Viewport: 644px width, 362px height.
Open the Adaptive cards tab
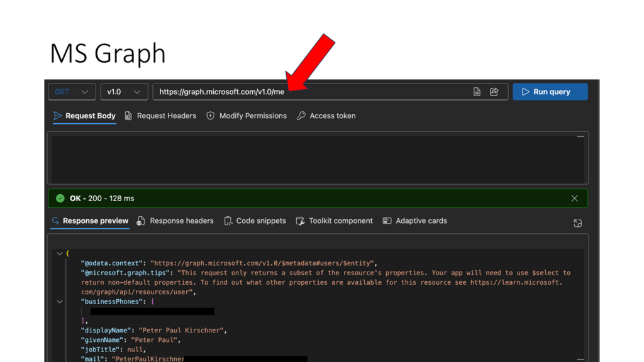tap(415, 221)
